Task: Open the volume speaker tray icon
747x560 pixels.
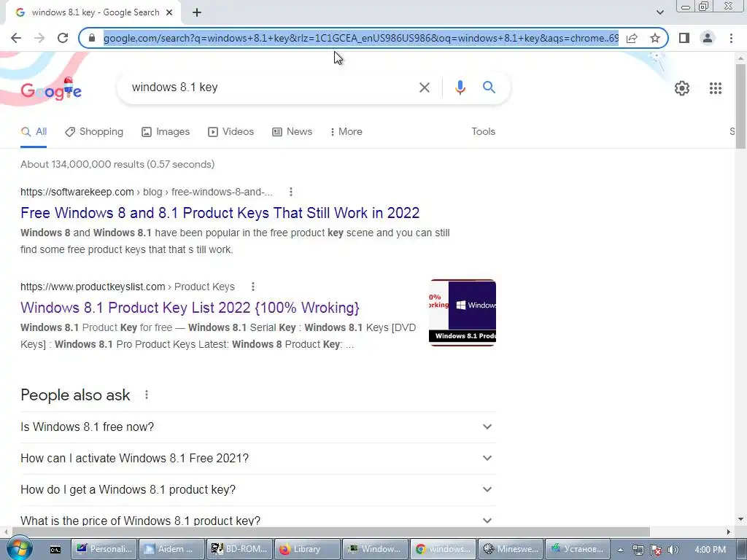Action: click(673, 550)
